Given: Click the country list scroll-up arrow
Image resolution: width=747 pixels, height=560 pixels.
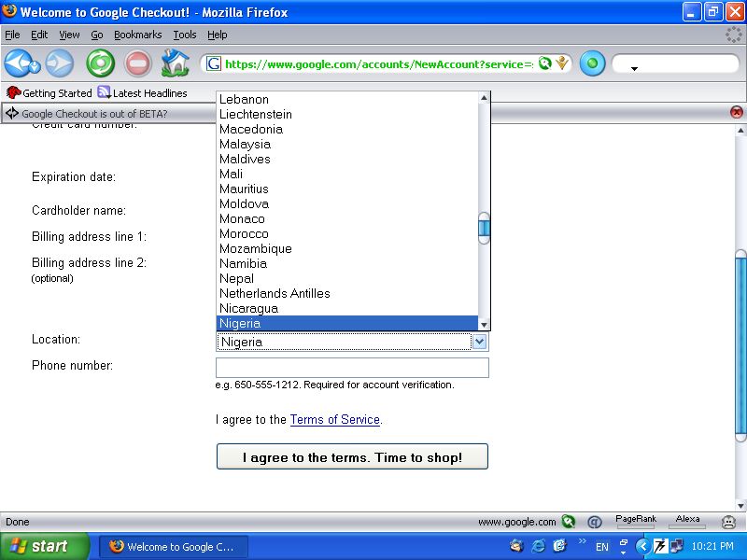Looking at the screenshot, I should [484, 98].
